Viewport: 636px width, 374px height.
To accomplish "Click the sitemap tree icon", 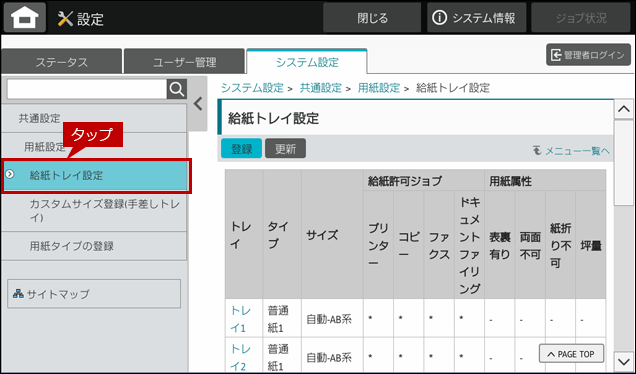I will click(x=18, y=294).
